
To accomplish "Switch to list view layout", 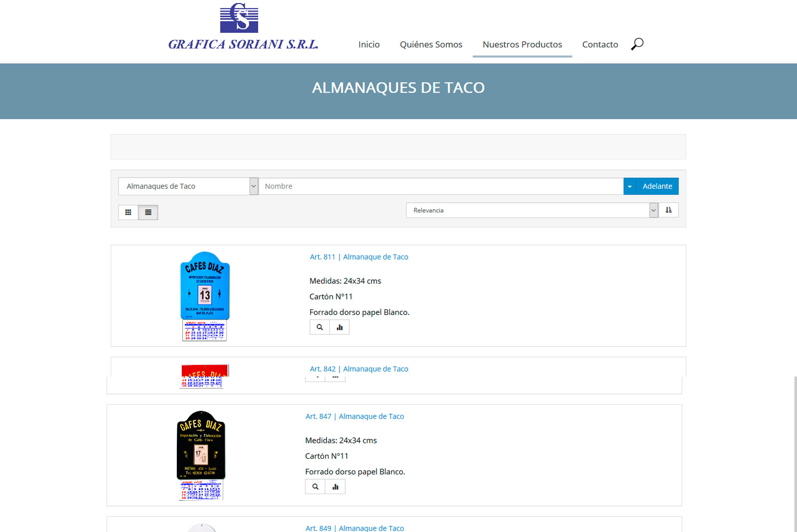I will [148, 212].
